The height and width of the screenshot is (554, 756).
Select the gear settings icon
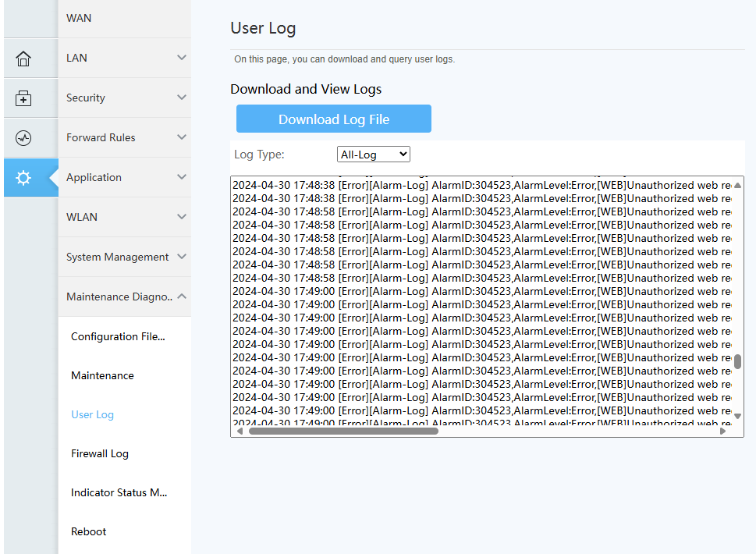pos(23,178)
